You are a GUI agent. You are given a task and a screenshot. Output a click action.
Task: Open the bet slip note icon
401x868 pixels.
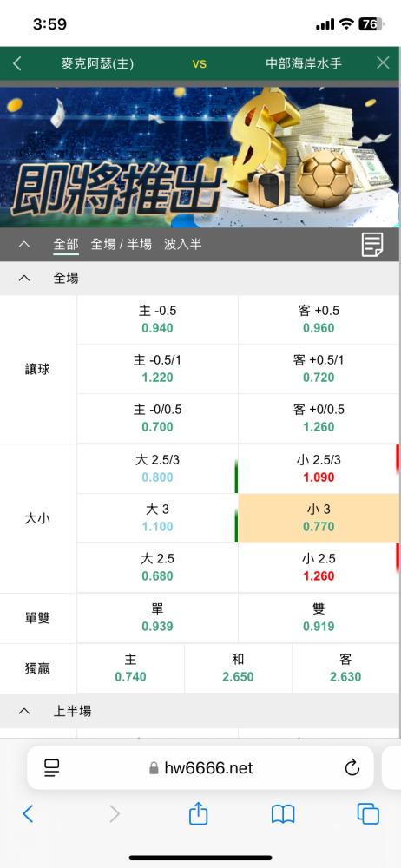tap(372, 245)
